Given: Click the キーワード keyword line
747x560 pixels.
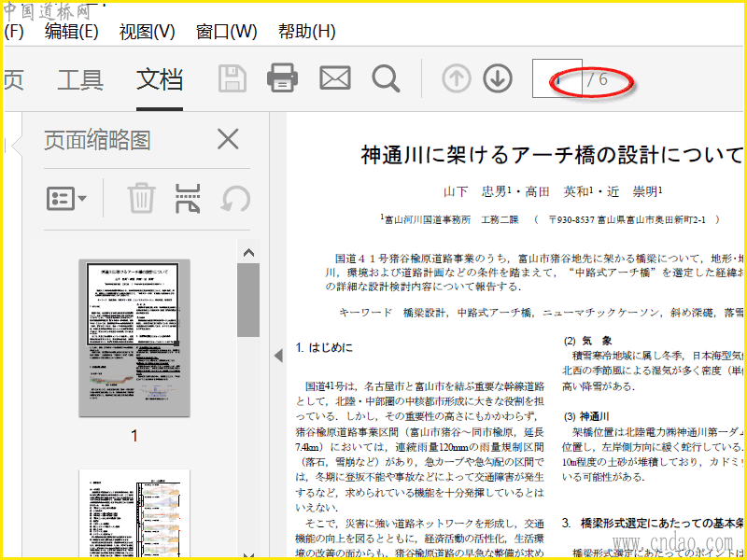Looking at the screenshot, I should (541, 313).
